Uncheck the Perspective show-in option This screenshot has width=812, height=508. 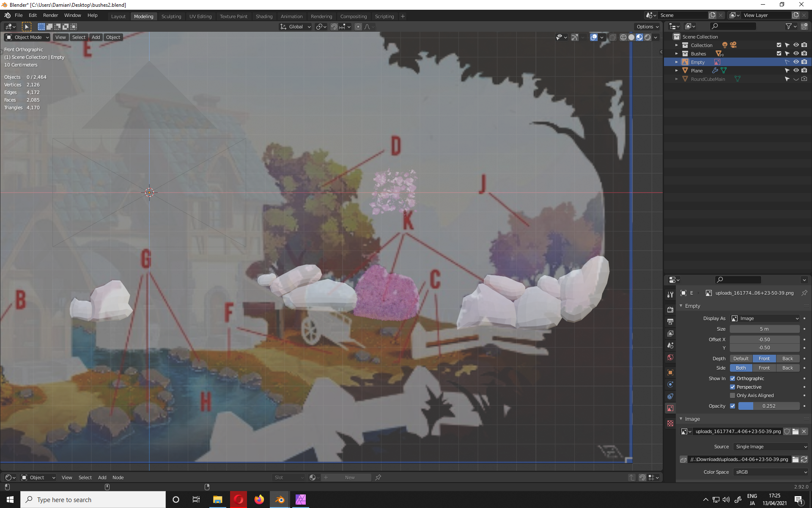[732, 387]
